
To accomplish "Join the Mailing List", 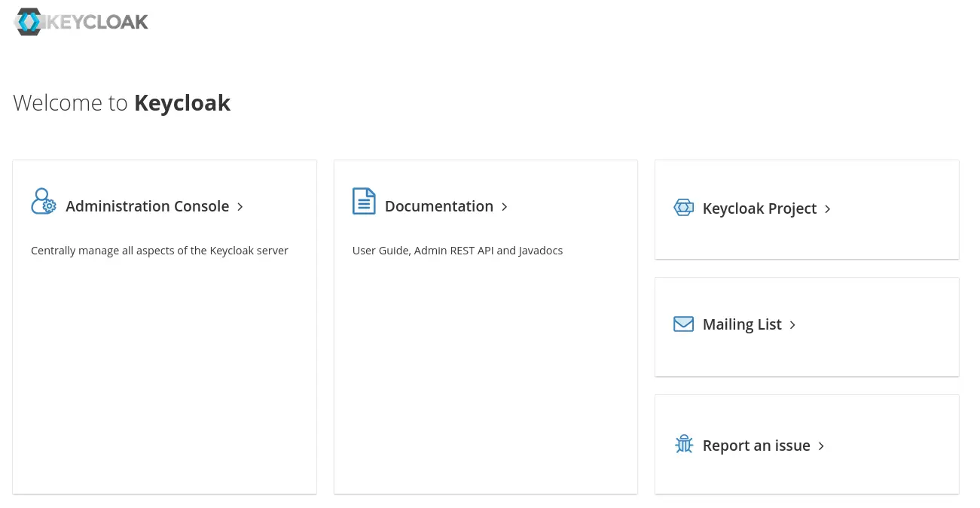I will [x=741, y=324].
